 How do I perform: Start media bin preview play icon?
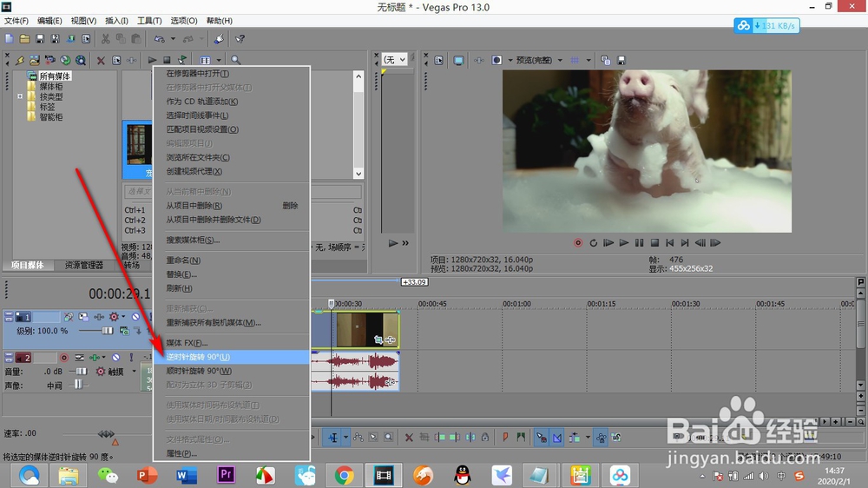point(152,60)
